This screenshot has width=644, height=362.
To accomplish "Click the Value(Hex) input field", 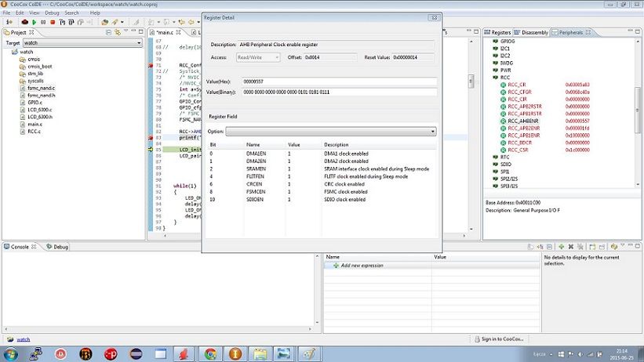I will [x=339, y=81].
